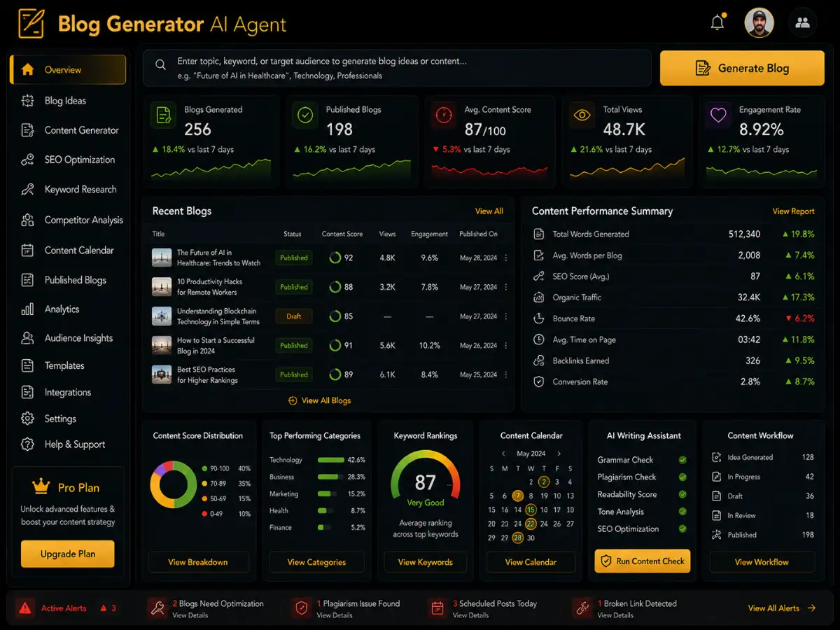Open the user profile avatar
The width and height of the screenshot is (840, 630).
pos(759,23)
